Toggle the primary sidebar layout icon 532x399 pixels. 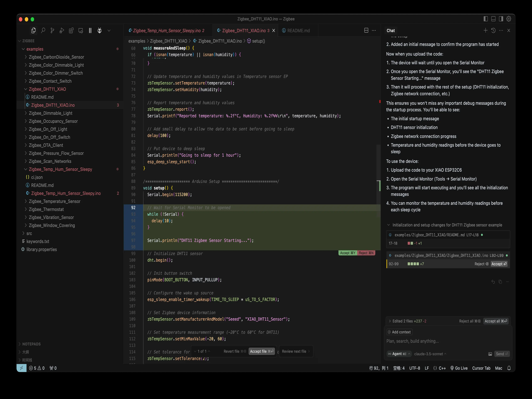486,19
